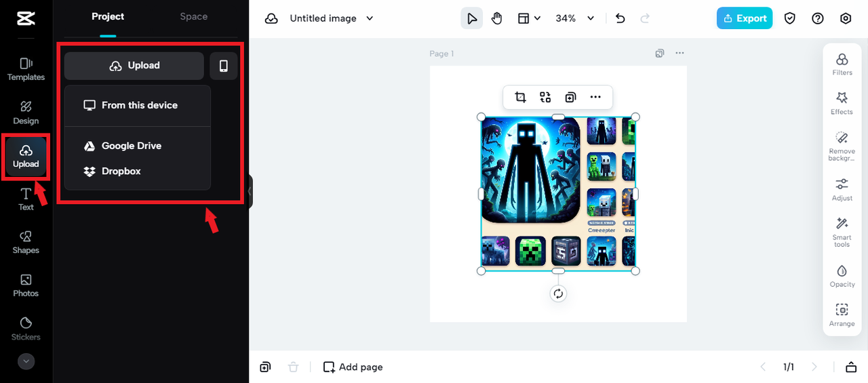Open Page 1 more options menu

pyautogui.click(x=679, y=53)
